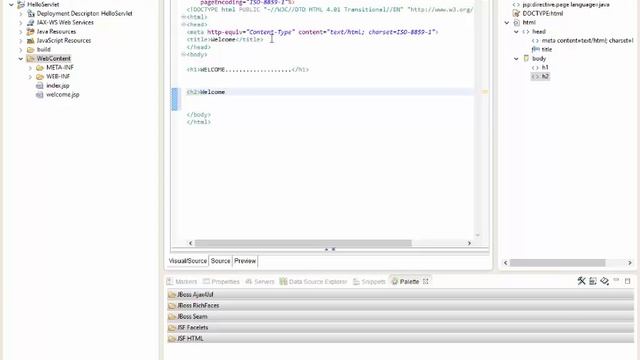Open the Snippets view tab
640x360 pixels.
369,282
